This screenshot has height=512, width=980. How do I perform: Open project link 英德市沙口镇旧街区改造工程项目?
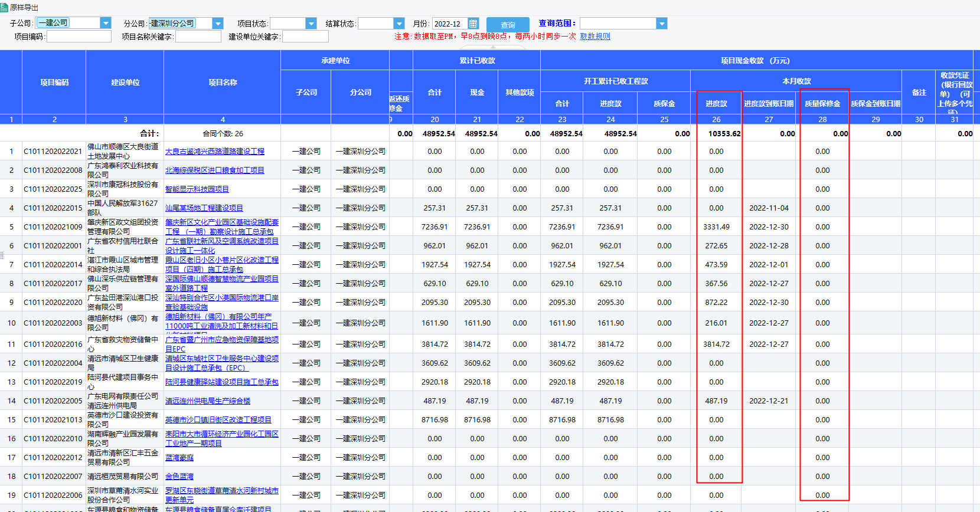[218, 420]
